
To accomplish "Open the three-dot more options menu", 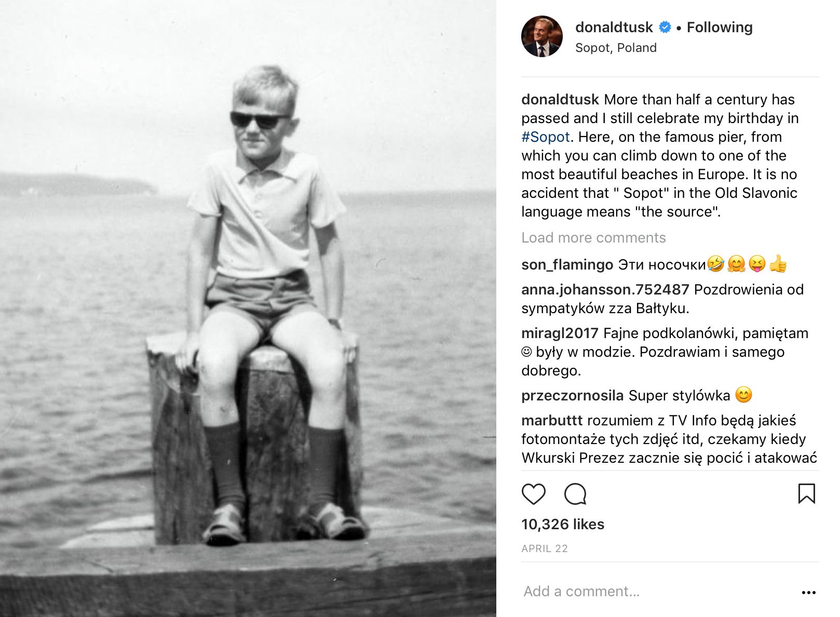I will click(x=808, y=592).
